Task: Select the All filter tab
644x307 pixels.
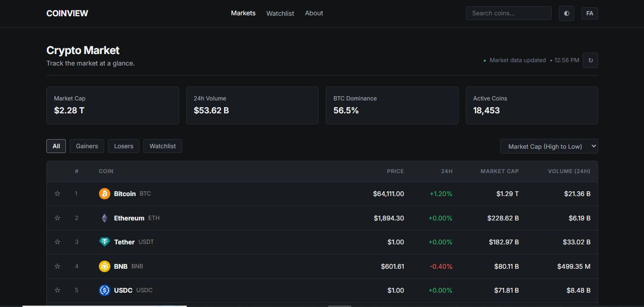Action: click(x=56, y=146)
